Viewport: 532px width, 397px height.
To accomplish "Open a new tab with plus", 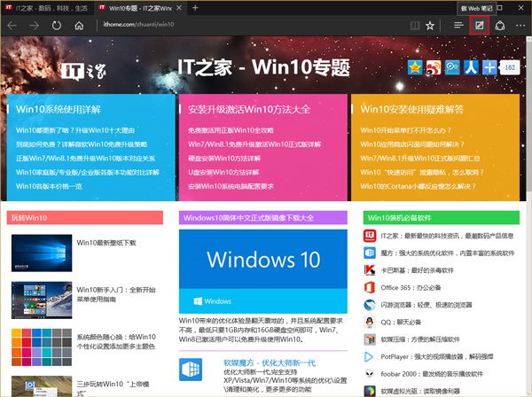I will coord(195,8).
